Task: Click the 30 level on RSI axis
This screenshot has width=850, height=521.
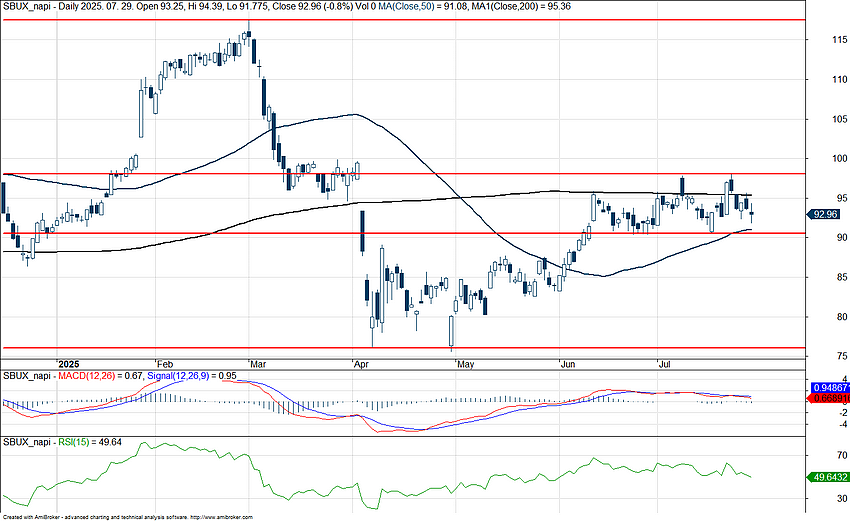Action: [842, 498]
